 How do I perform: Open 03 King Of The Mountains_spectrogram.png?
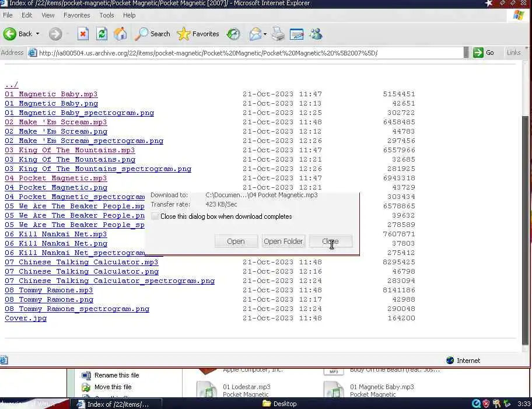pyautogui.click(x=98, y=169)
